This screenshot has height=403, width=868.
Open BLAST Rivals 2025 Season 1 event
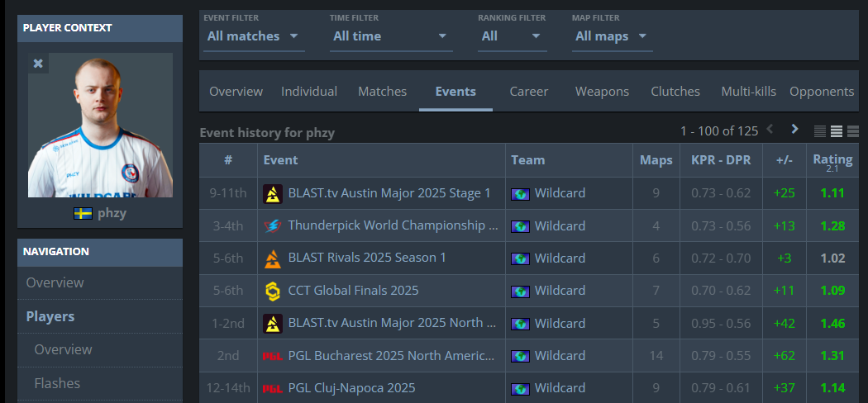pos(367,258)
